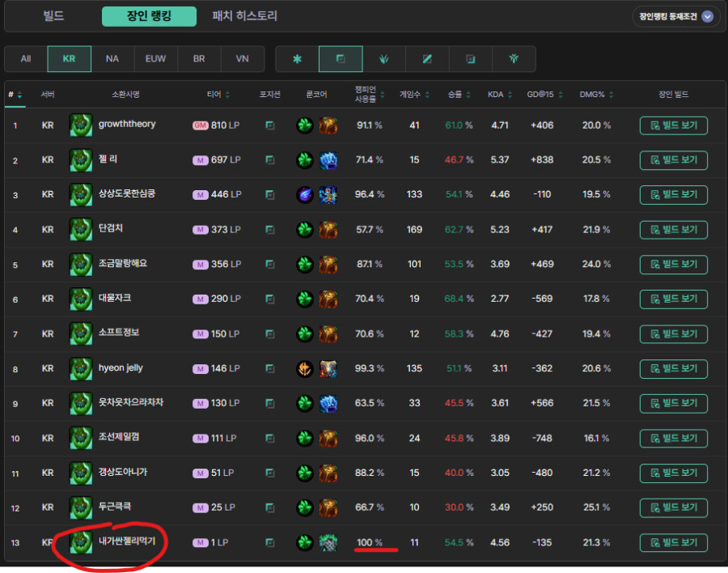Switch the server filter to All
Image resolution: width=728 pixels, height=573 pixels.
coord(26,59)
